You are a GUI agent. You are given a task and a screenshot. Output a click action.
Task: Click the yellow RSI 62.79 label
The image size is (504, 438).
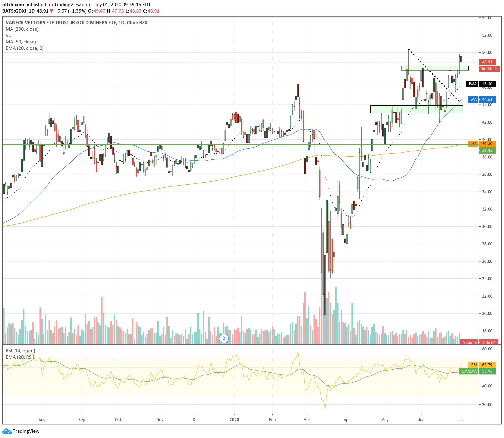[x=482, y=365]
